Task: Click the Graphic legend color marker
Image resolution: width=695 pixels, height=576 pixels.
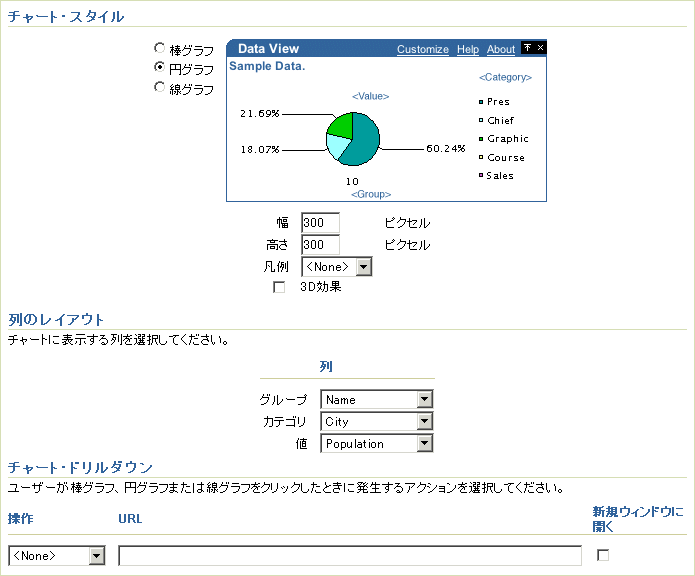Action: [481, 139]
